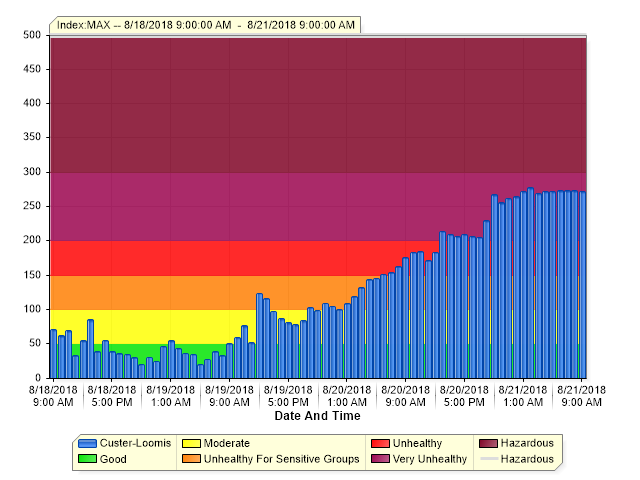Select the 8/21/2018 1:00 AM axis label
The width and height of the screenshot is (640, 480).
(523, 396)
